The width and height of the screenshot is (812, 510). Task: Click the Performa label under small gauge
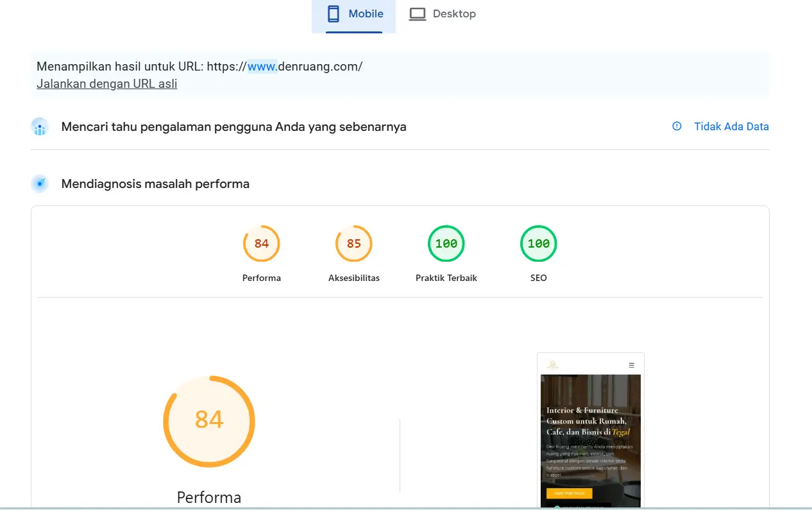pyautogui.click(x=262, y=278)
